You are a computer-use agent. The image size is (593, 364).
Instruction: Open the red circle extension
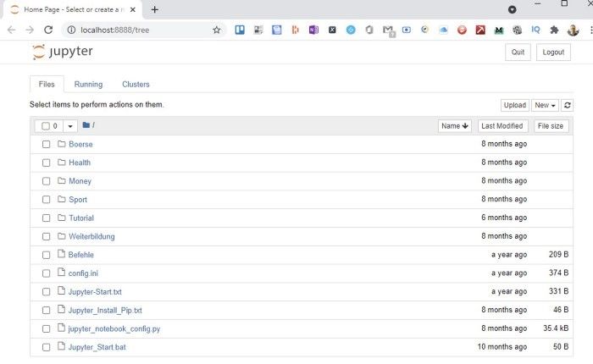[x=462, y=30]
